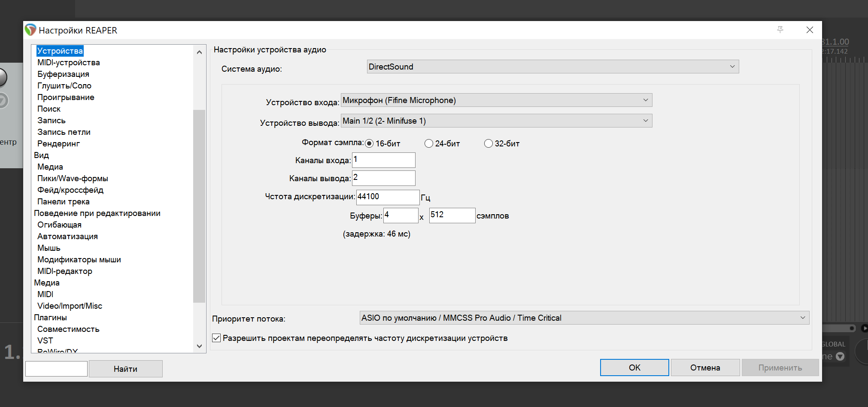This screenshot has width=868, height=407.
Task: Focus the settings search field
Action: click(x=56, y=369)
